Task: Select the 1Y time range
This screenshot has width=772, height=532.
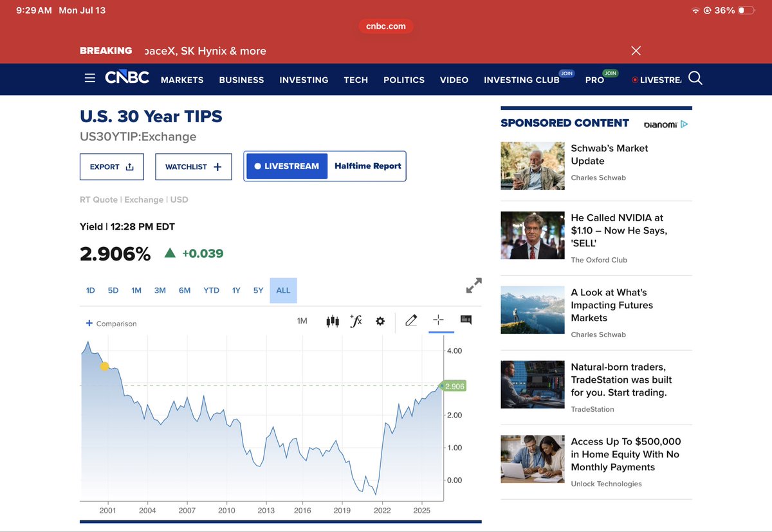Action: pyautogui.click(x=236, y=290)
